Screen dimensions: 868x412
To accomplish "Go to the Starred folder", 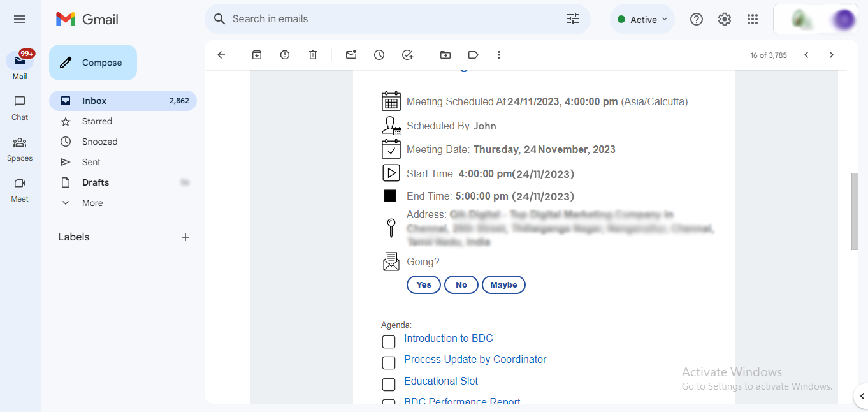I will tap(97, 121).
